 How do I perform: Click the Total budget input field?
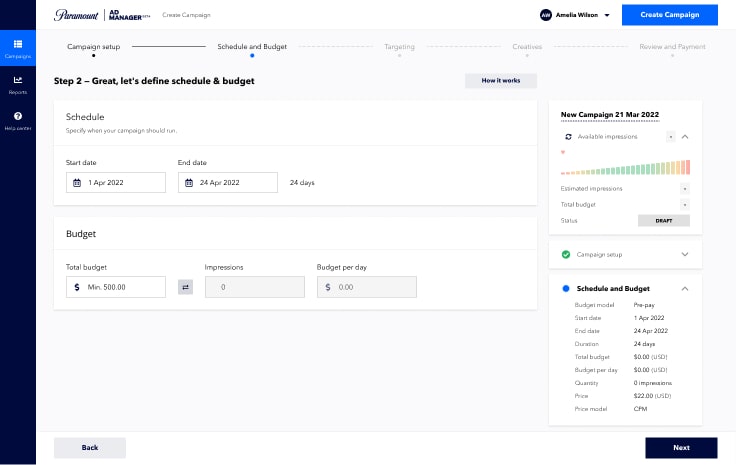[x=116, y=287]
